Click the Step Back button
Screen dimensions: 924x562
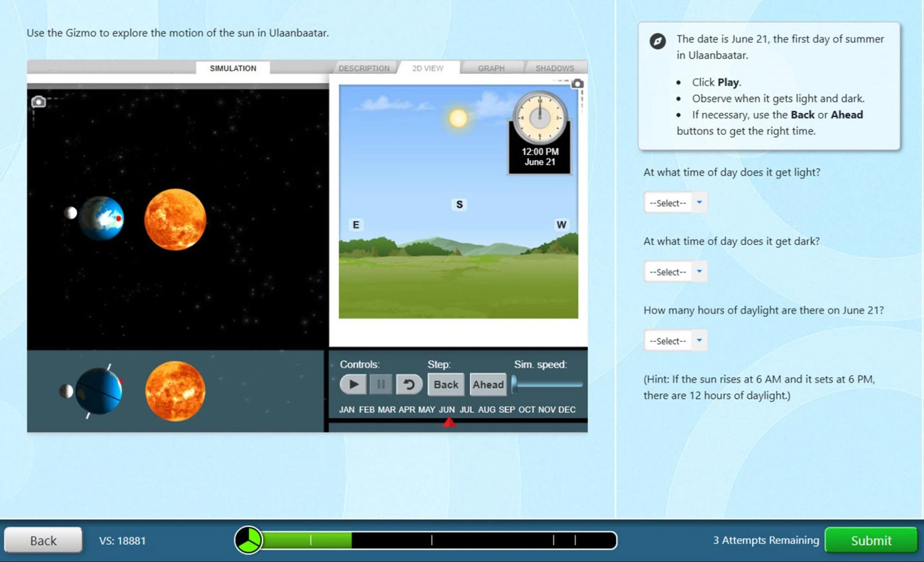[446, 385]
